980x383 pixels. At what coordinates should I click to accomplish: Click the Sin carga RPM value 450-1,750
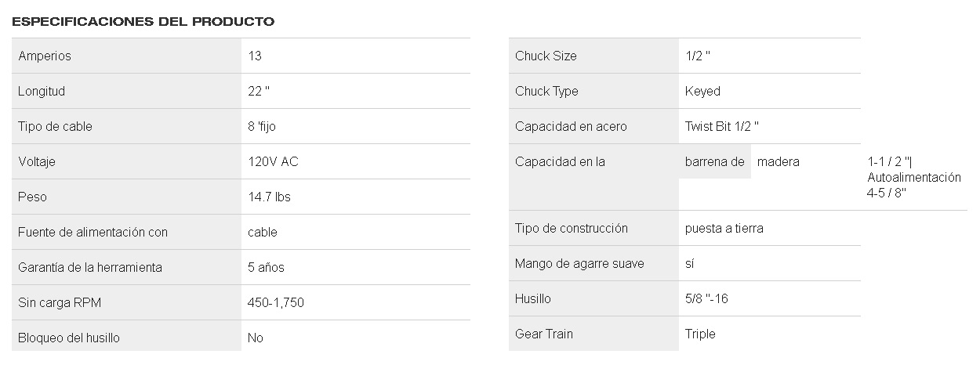click(x=276, y=302)
